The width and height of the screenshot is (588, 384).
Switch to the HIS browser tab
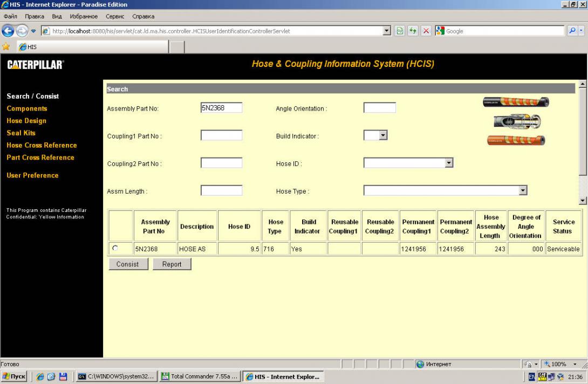93,47
